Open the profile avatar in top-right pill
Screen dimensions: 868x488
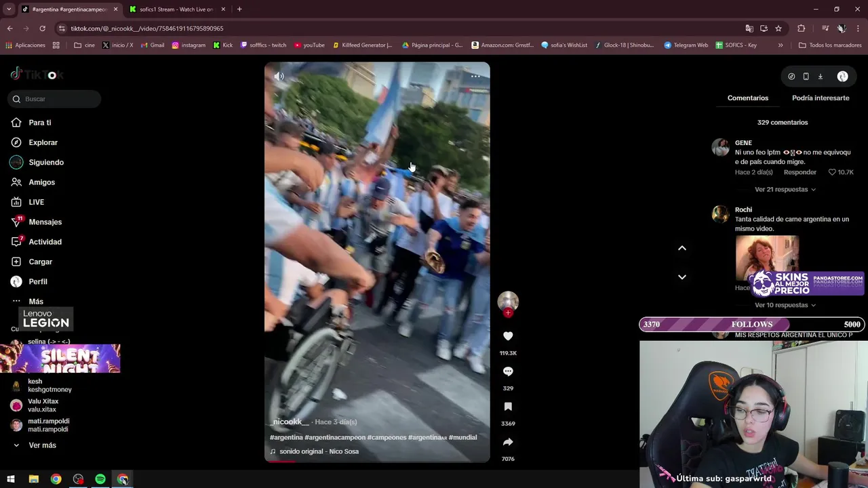point(842,77)
